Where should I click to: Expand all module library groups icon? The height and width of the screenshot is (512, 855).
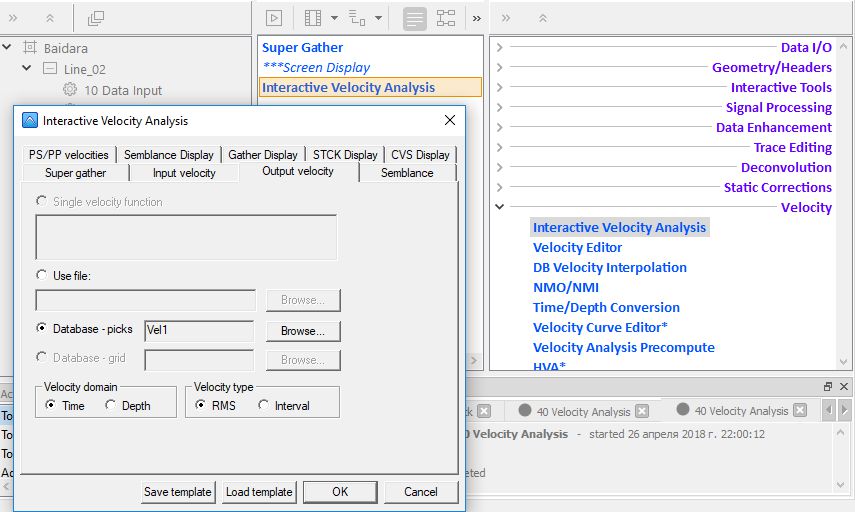click(505, 18)
